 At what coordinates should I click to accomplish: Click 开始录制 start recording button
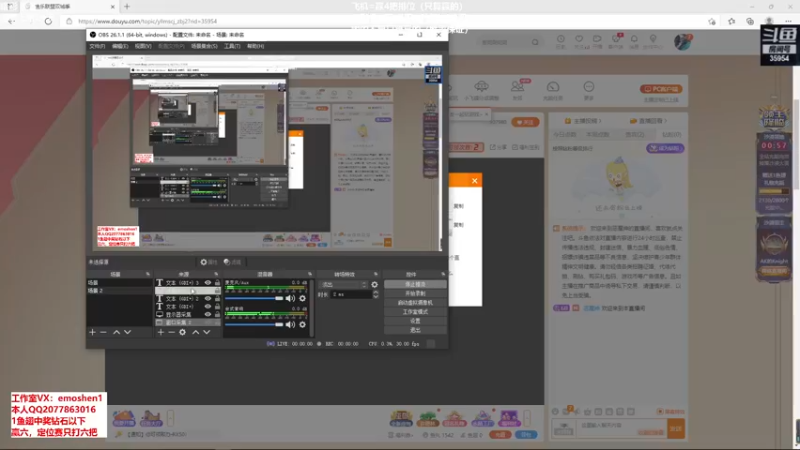(415, 293)
